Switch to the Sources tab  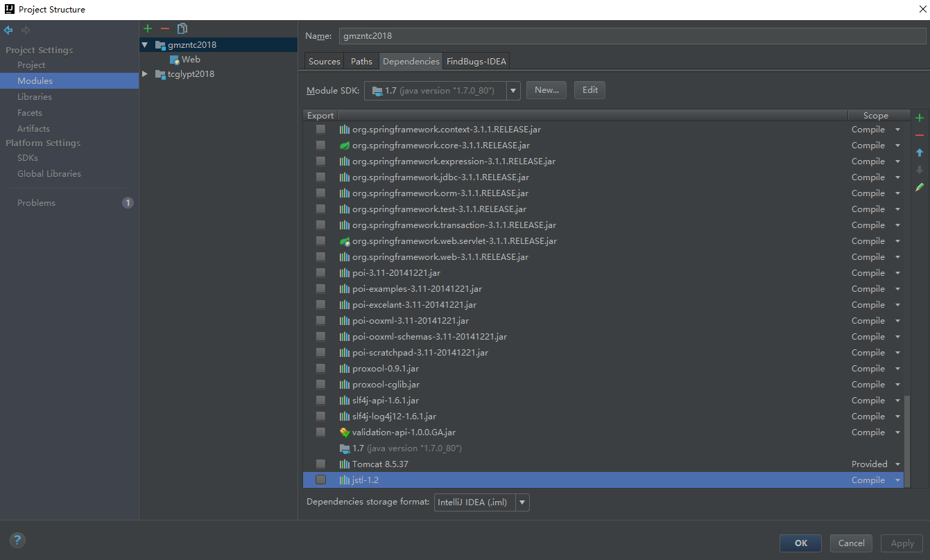pyautogui.click(x=325, y=62)
